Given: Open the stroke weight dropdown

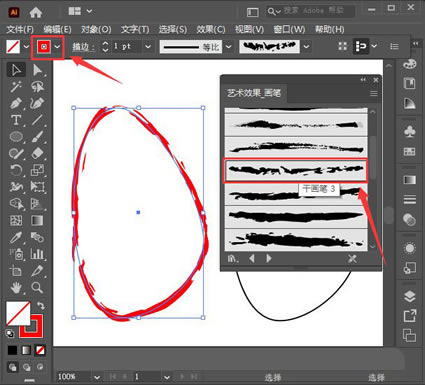Looking at the screenshot, I should [148, 47].
